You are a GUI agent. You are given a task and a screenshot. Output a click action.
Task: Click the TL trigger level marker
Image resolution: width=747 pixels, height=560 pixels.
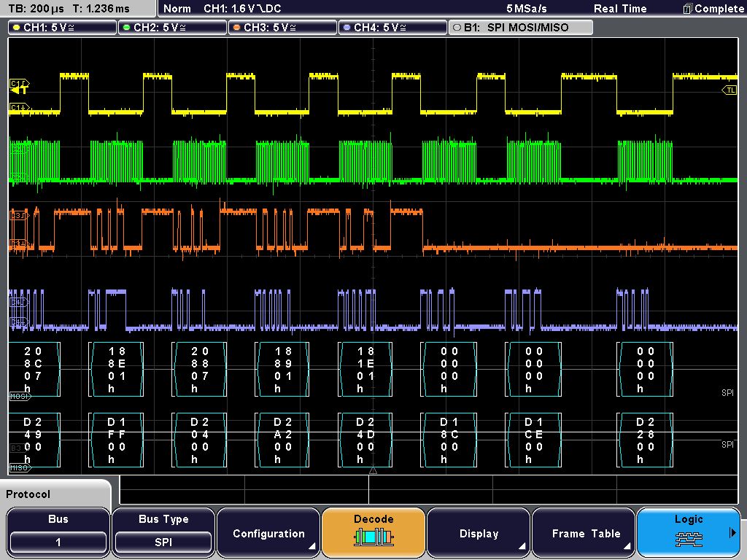tap(729, 90)
